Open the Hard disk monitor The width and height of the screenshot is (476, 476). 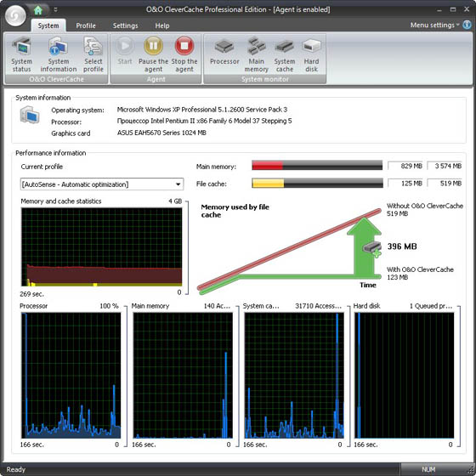point(311,54)
